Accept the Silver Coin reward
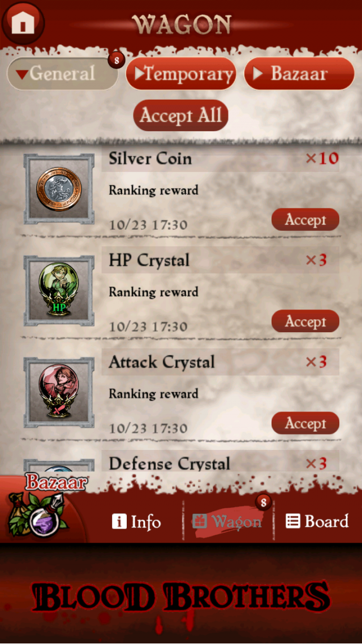 pos(305,220)
